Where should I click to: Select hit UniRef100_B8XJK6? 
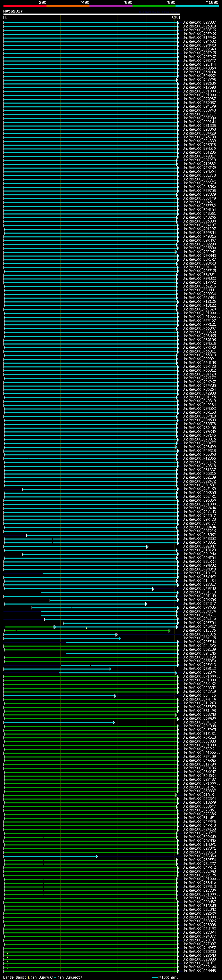pos(199,722)
